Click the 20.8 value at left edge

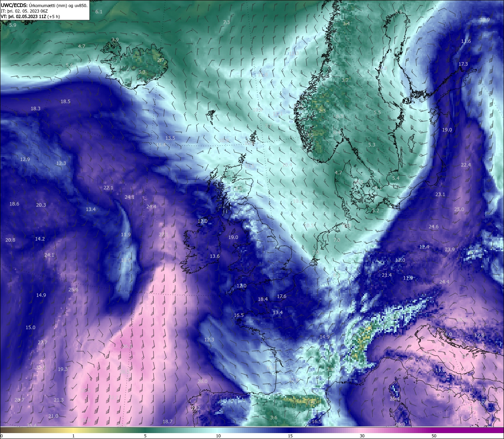click(10, 240)
